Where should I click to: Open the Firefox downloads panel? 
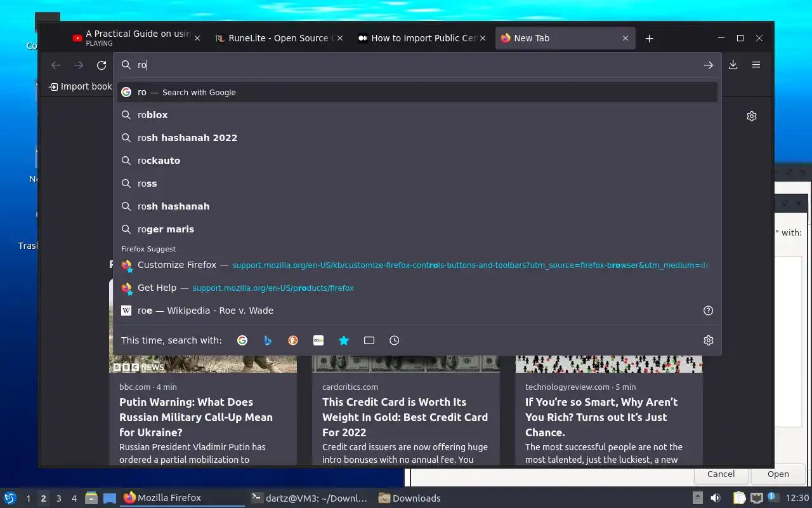coord(733,65)
